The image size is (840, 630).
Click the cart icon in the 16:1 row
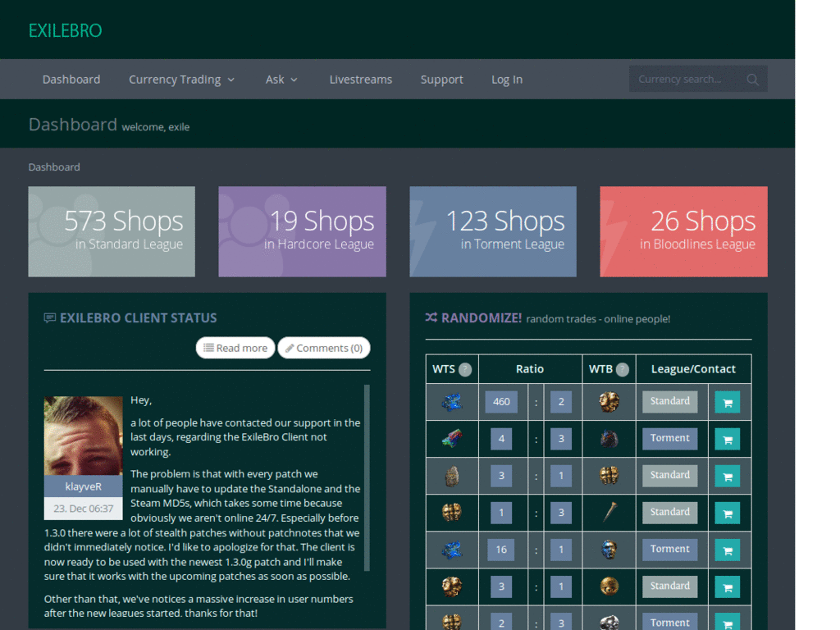728,550
